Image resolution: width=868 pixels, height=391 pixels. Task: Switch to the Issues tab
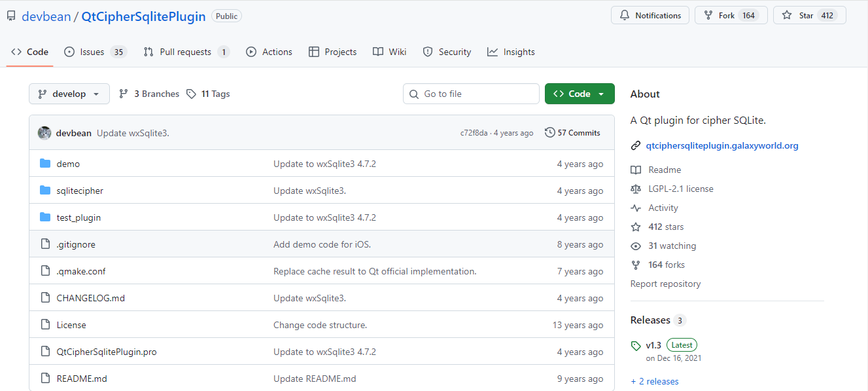pyautogui.click(x=95, y=52)
